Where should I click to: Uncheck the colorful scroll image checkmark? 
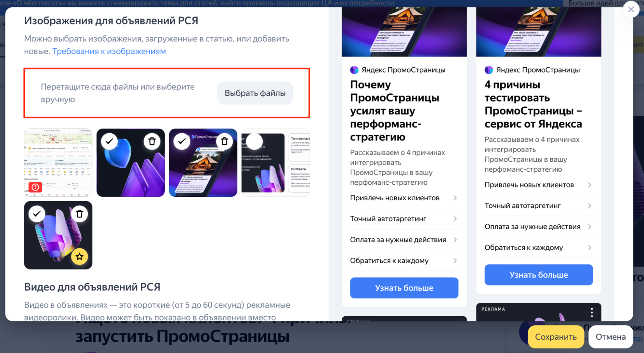[37, 214]
